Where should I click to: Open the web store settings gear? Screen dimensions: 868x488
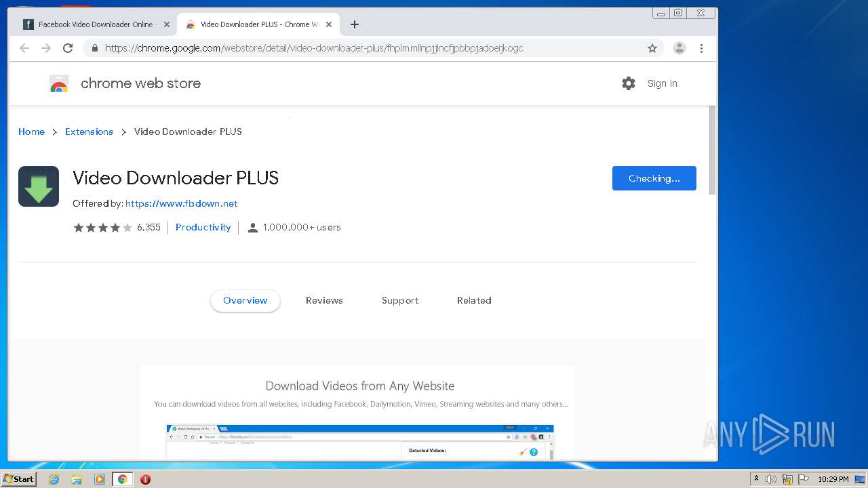pos(629,83)
